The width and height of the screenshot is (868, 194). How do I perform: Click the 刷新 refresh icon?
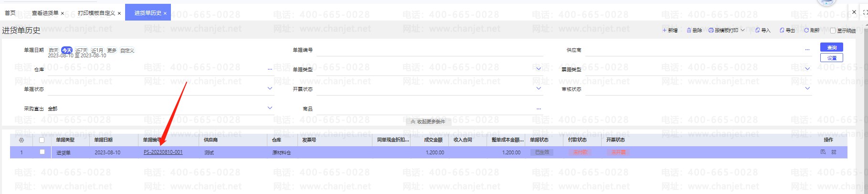pos(806,31)
